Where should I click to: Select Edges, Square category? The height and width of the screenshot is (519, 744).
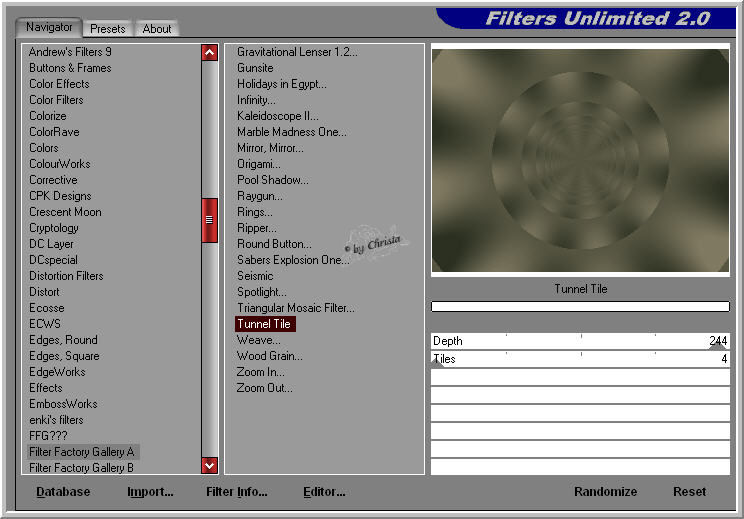pyautogui.click(x=64, y=356)
